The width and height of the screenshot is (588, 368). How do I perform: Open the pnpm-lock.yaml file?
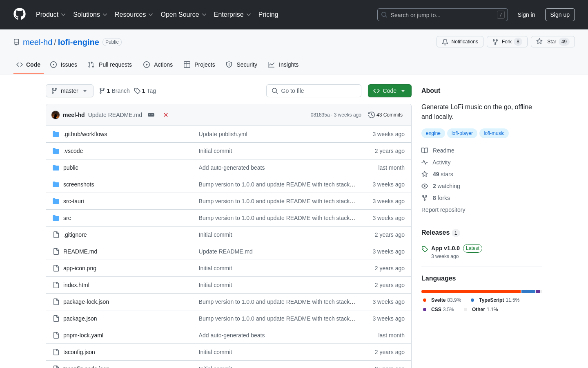pyautogui.click(x=83, y=335)
